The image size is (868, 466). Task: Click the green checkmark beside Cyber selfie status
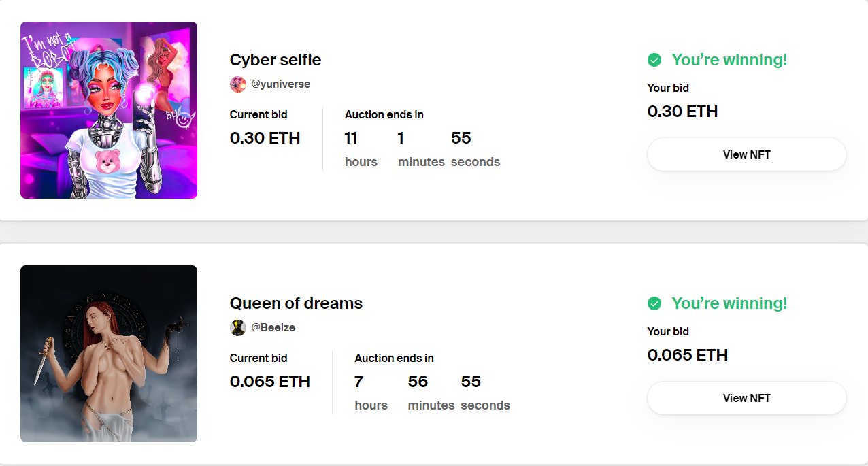tap(654, 60)
